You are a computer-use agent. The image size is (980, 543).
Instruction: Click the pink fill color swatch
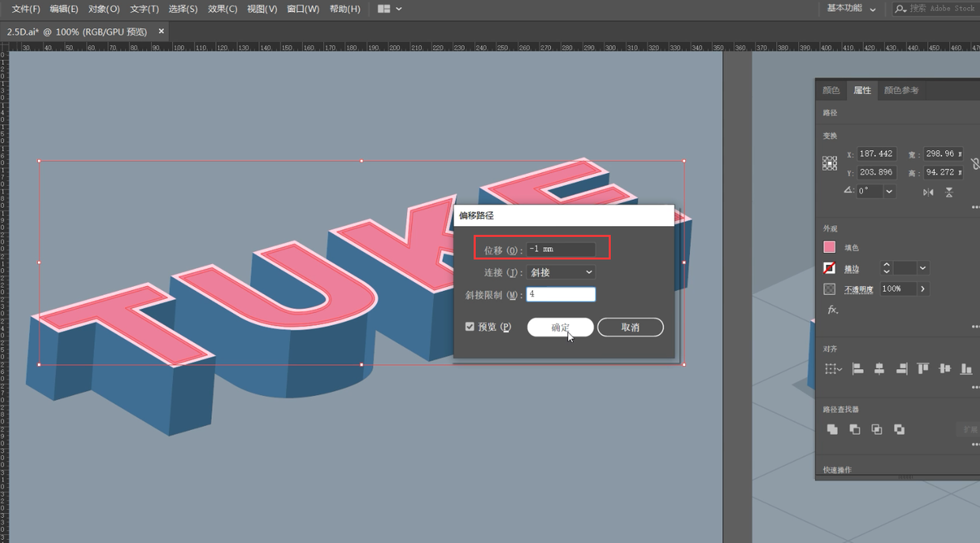[x=829, y=247]
